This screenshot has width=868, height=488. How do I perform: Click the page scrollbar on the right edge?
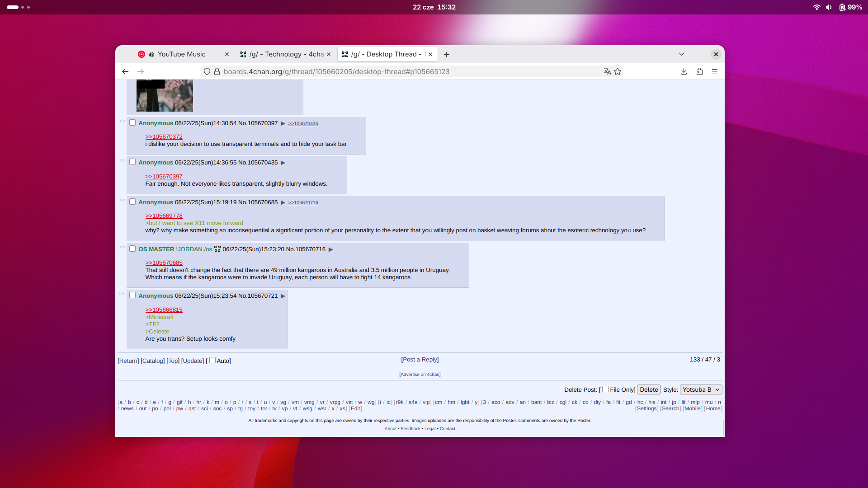click(x=723, y=427)
